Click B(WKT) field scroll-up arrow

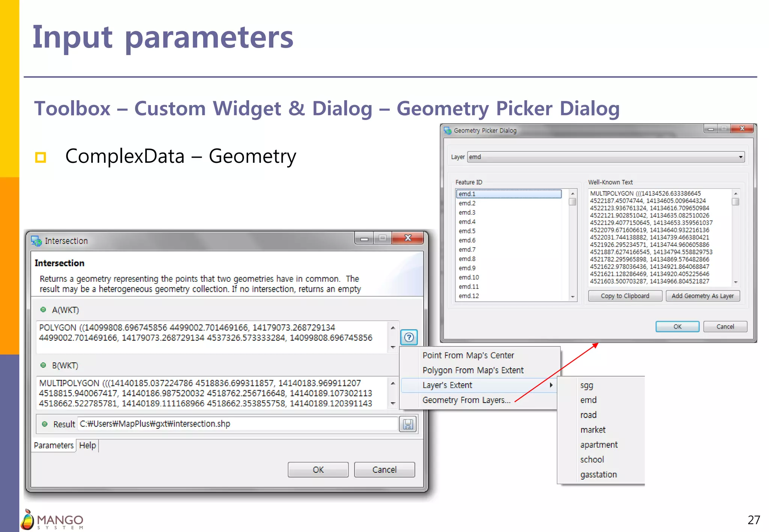pos(393,383)
